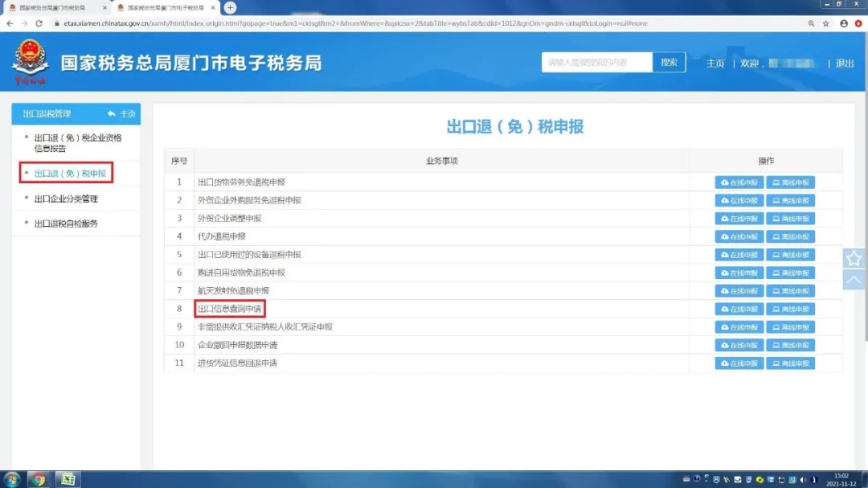Bookmark this page with the star icon

pyautogui.click(x=825, y=23)
